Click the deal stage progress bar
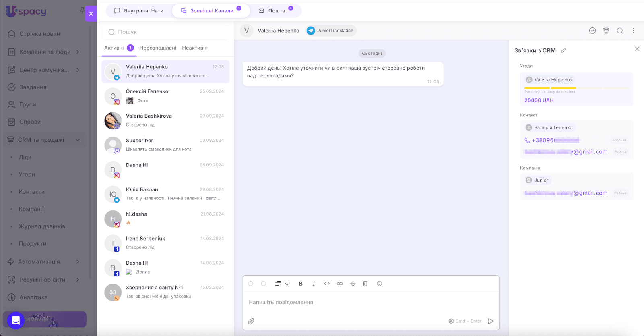The width and height of the screenshot is (644, 336). point(576,88)
